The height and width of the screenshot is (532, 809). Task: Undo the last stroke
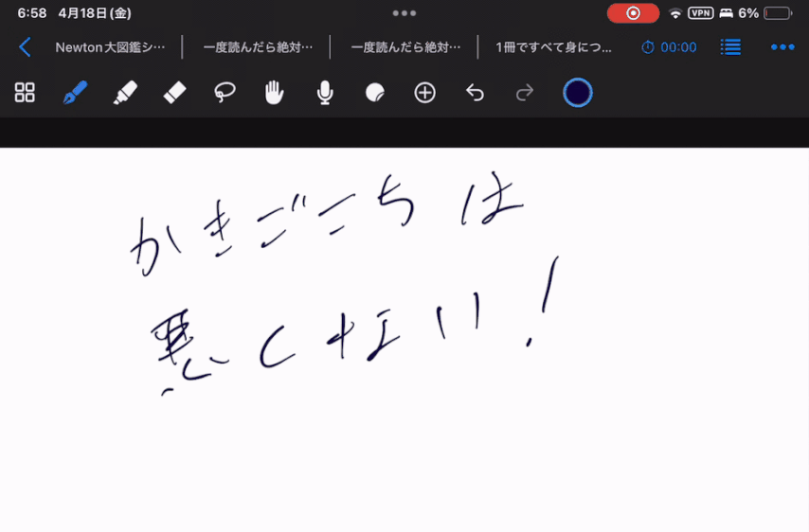tap(475, 93)
